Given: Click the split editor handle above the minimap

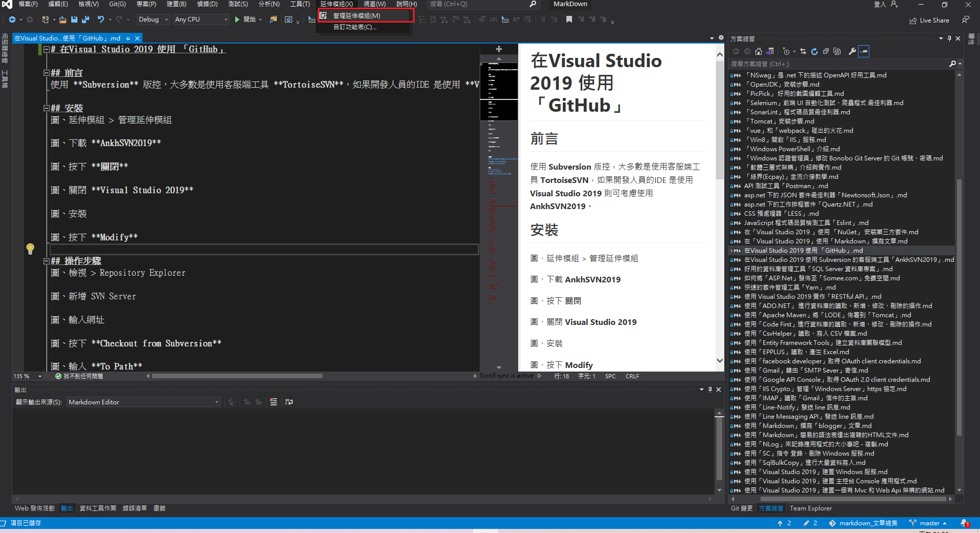Looking at the screenshot, I should pos(499,49).
